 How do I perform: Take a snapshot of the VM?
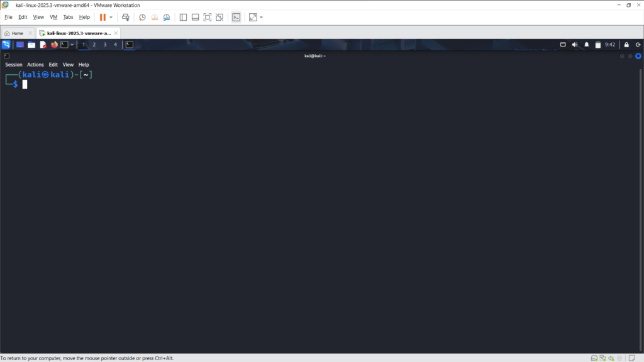pyautogui.click(x=142, y=17)
